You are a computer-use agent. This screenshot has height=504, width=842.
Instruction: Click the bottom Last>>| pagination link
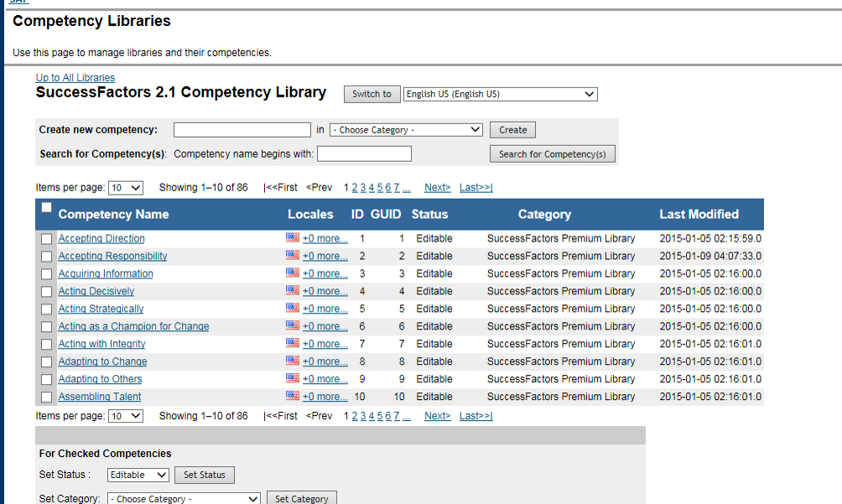[476, 416]
